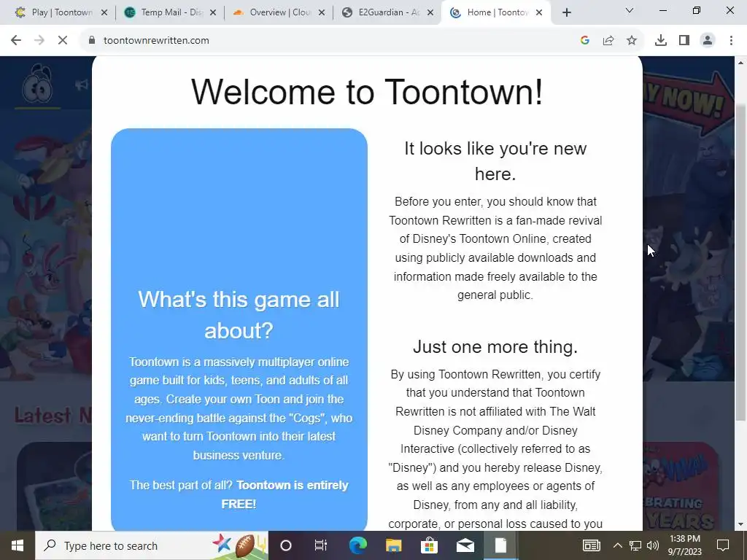Click 'Toontown is entirely FREE!' bold text

click(x=285, y=494)
